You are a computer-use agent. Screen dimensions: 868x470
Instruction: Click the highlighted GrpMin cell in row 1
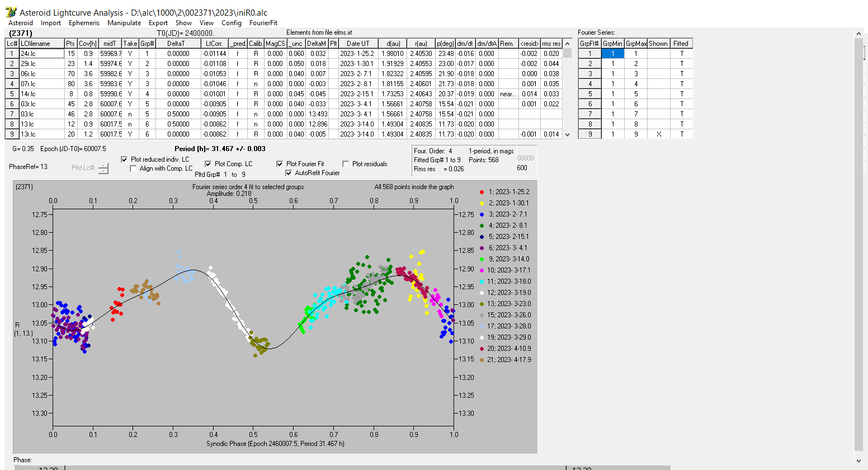612,54
